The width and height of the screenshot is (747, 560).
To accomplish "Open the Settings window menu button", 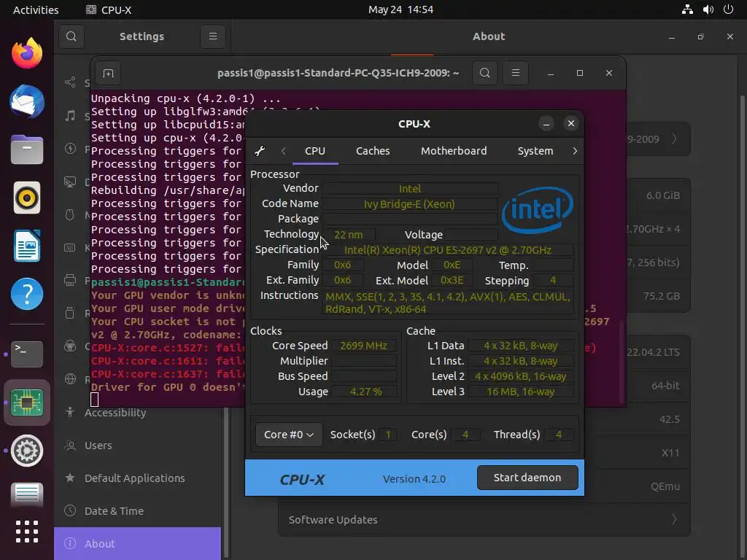I will click(213, 36).
